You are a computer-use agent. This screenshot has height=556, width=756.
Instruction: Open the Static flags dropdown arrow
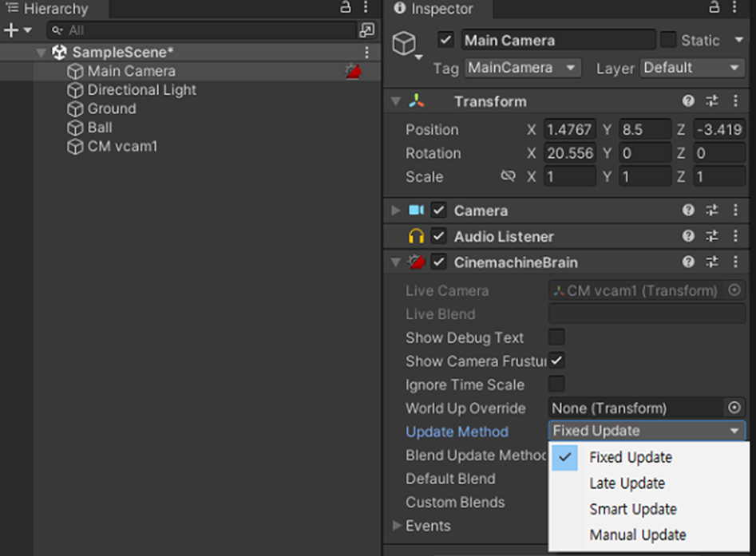click(738, 40)
